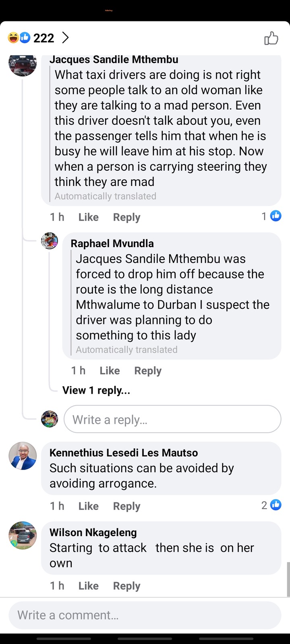The width and height of the screenshot is (290, 644).
Task: Tap the thumbs-up like icon at top right
Action: (271, 38)
